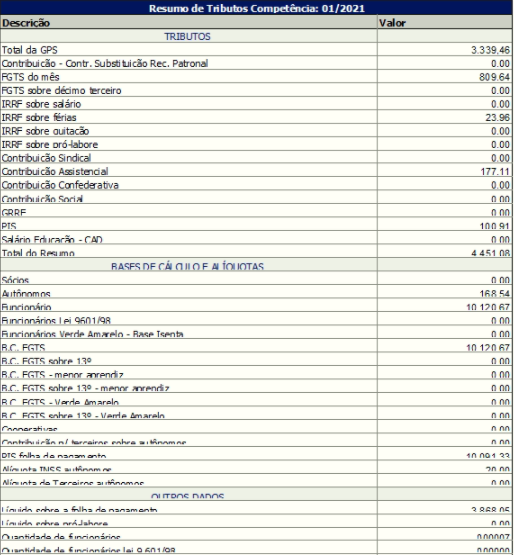Select the 20,00 Alíquota INSS autônomos value
The height and width of the screenshot is (555, 514).
497,470
